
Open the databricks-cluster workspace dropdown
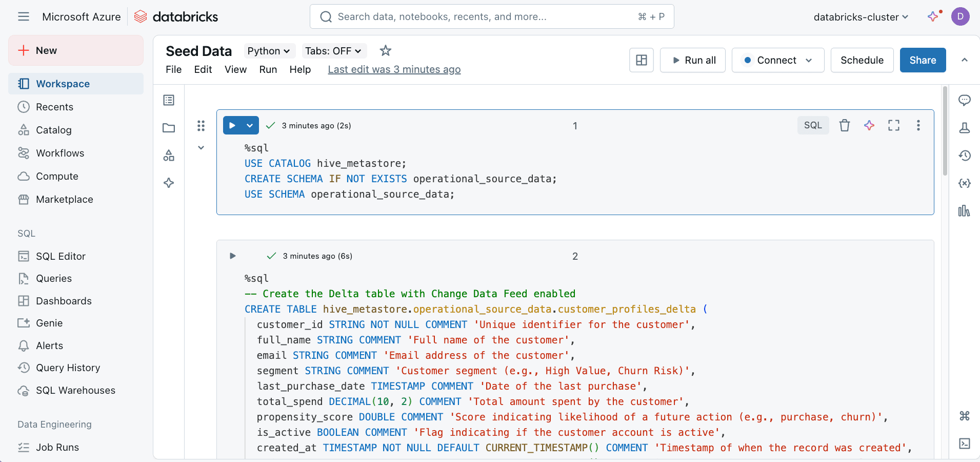click(861, 17)
